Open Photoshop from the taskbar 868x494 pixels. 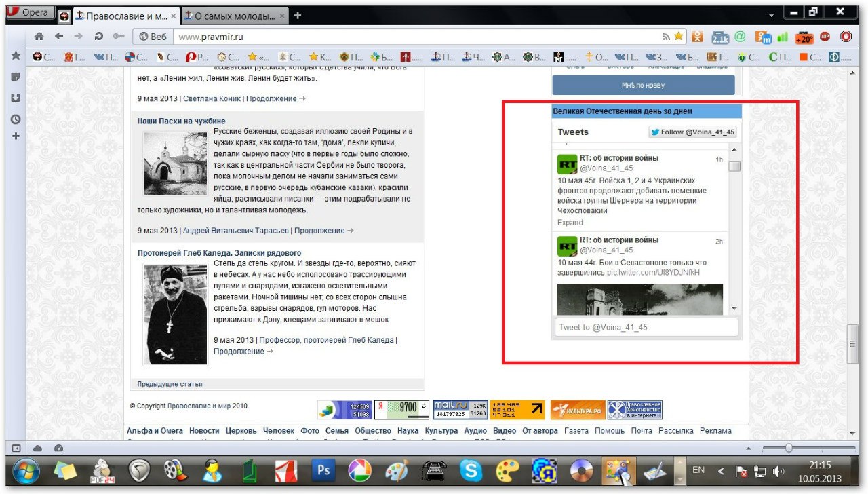(x=323, y=471)
